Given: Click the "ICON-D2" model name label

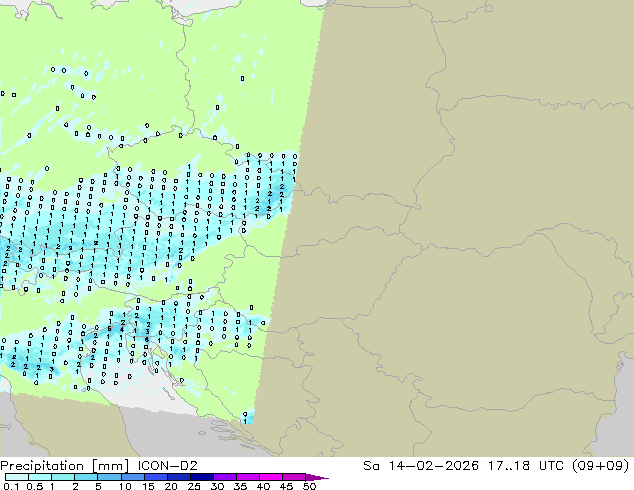Looking at the screenshot, I should click(x=167, y=466).
